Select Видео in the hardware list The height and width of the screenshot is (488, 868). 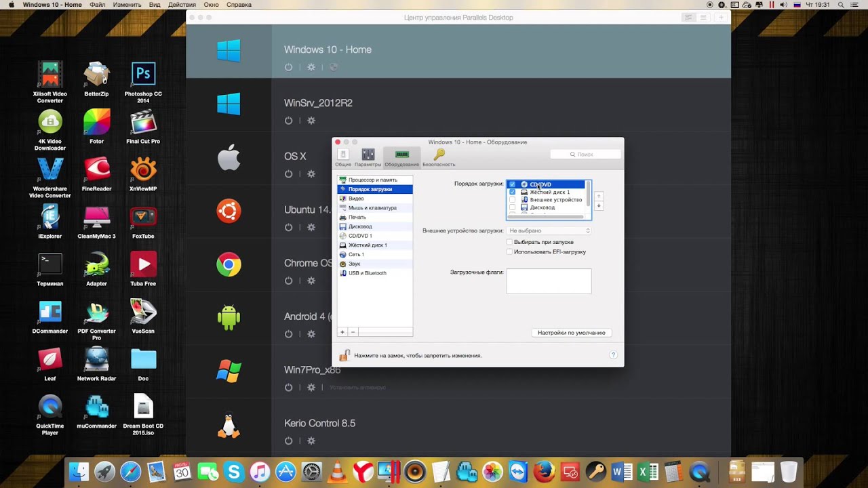pyautogui.click(x=375, y=199)
